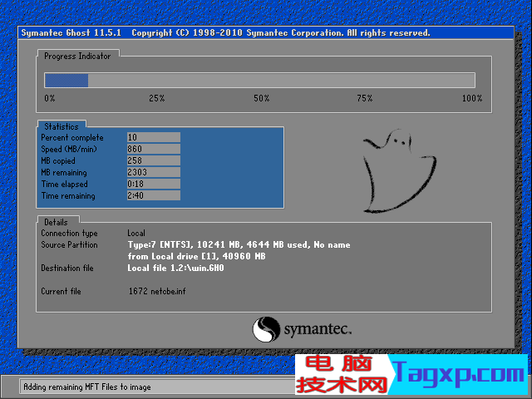Click the MB remaining label
Viewport: 532px width, 399px height.
pyautogui.click(x=64, y=173)
